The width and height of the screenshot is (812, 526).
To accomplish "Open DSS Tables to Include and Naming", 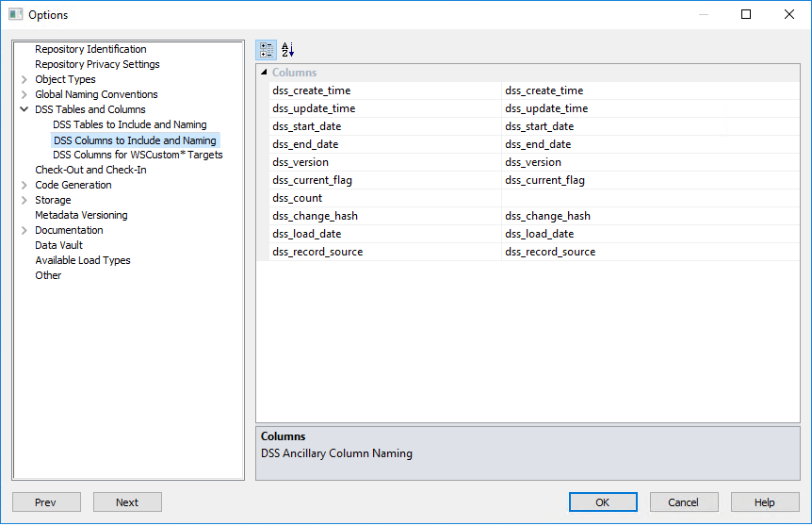I will (129, 124).
